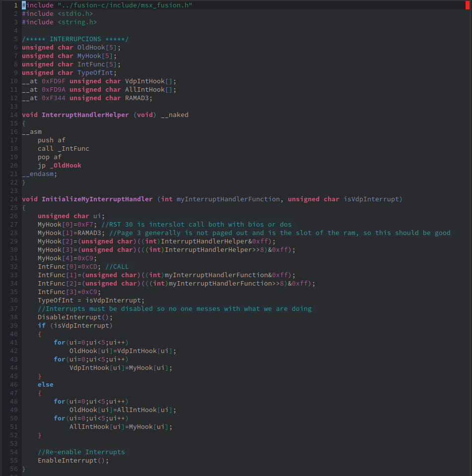Click the IntFunc[1] assignment
The width and height of the screenshot is (472, 476).
tap(167, 275)
